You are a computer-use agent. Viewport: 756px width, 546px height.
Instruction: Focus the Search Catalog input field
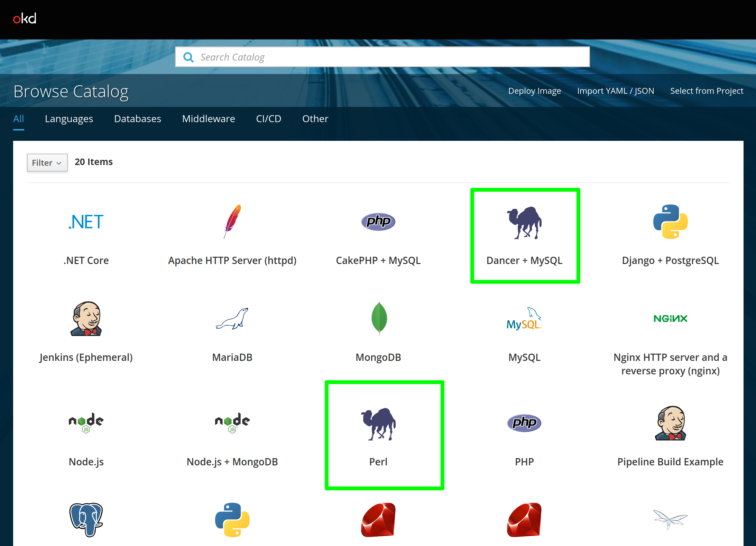[382, 57]
